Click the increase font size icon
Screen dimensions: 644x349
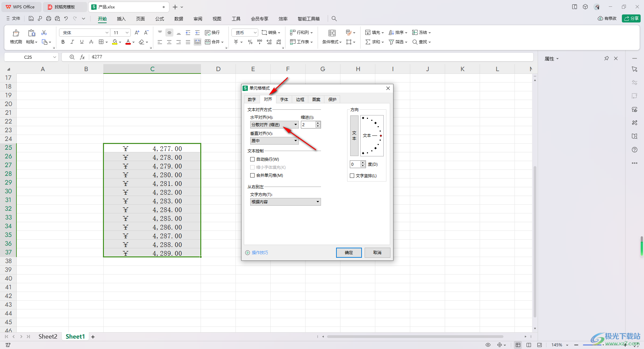point(137,33)
